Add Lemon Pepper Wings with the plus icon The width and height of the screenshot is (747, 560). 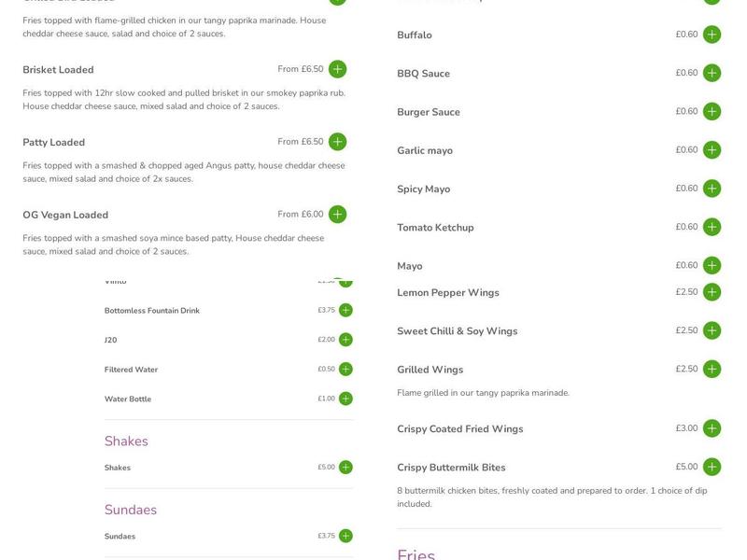tap(712, 291)
